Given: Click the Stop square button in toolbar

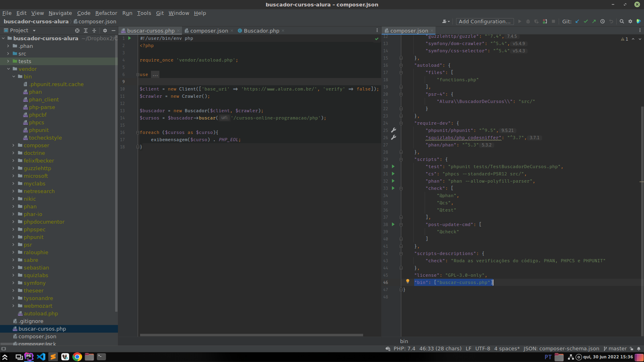Looking at the screenshot, I should point(553,21).
